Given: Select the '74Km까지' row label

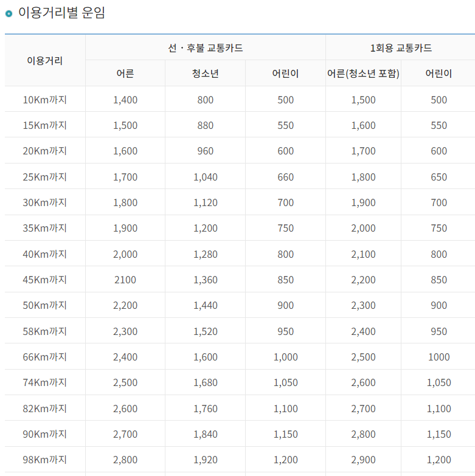Looking at the screenshot, I should click(45, 382).
